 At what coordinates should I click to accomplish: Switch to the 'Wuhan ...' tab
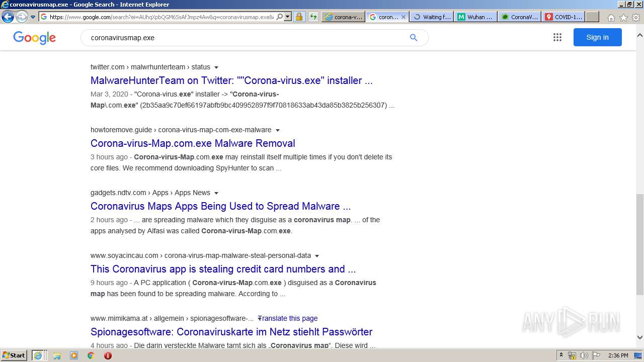click(475, 17)
